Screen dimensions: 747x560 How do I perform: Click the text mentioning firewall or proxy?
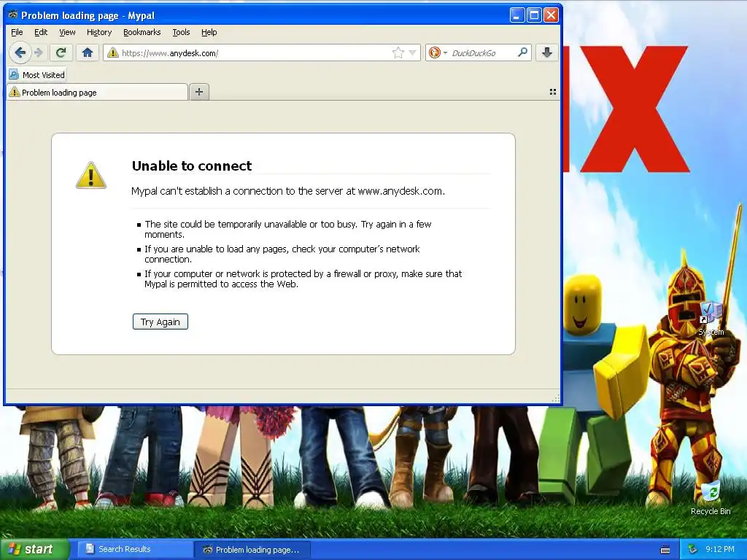point(303,279)
